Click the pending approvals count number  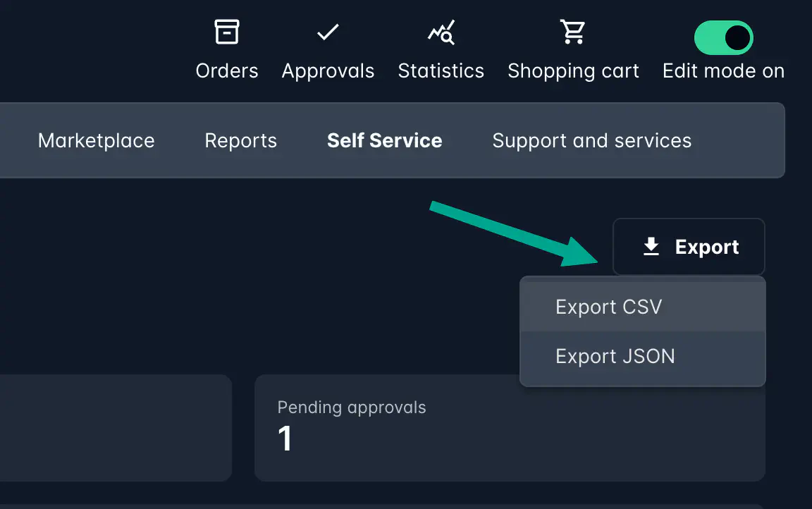(285, 439)
